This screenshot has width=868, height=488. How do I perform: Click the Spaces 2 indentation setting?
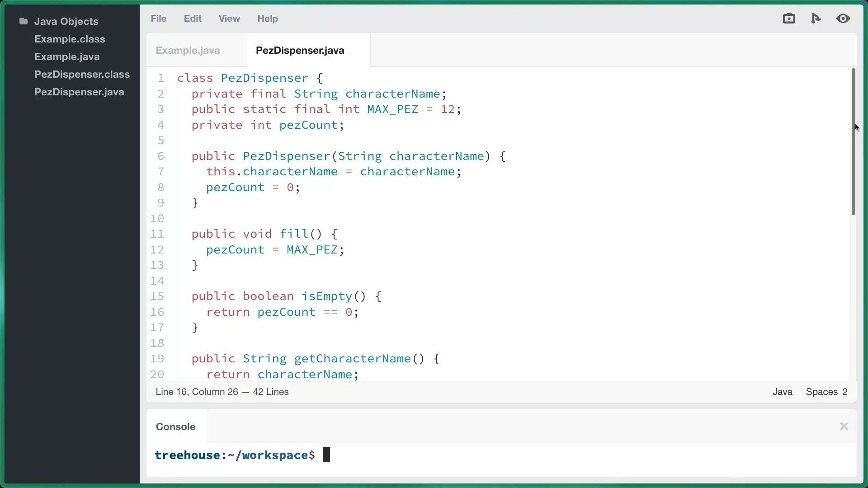[x=827, y=392]
